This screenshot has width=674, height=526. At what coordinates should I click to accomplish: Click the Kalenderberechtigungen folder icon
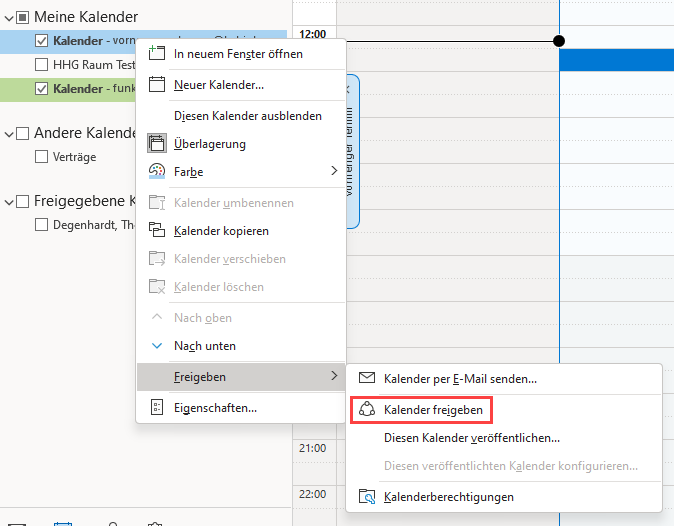[367, 496]
